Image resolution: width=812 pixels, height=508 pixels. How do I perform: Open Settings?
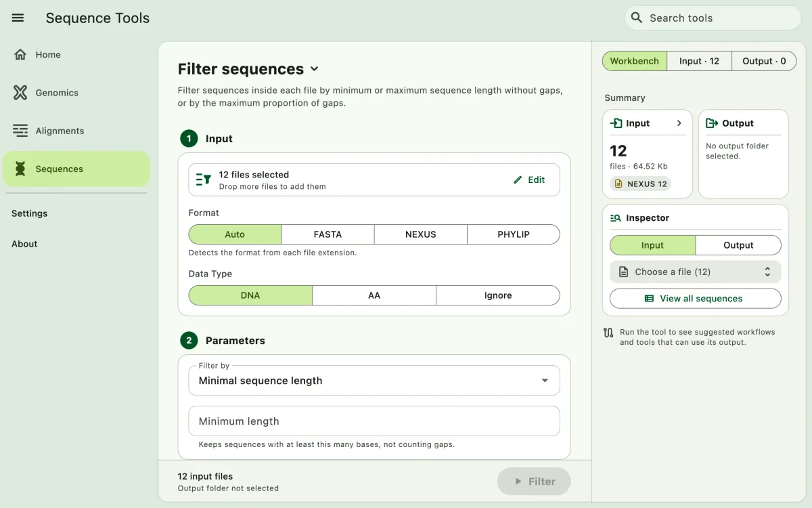[30, 213]
